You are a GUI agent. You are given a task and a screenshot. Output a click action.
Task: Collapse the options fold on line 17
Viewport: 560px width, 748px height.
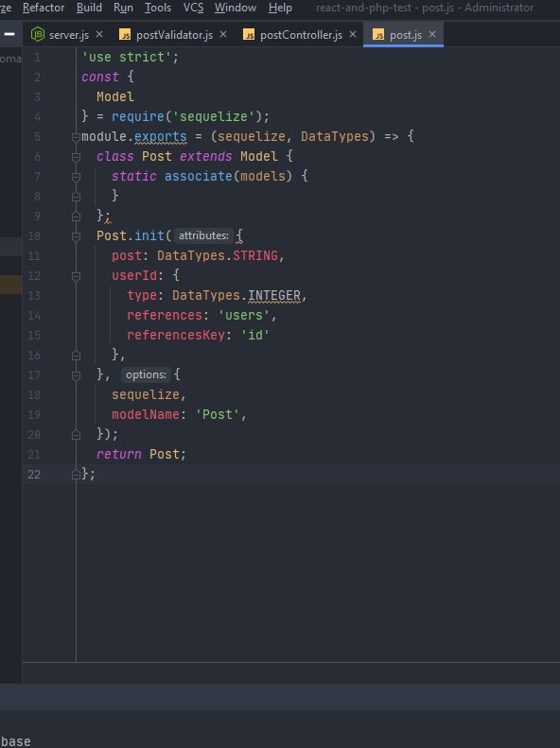[x=76, y=375]
